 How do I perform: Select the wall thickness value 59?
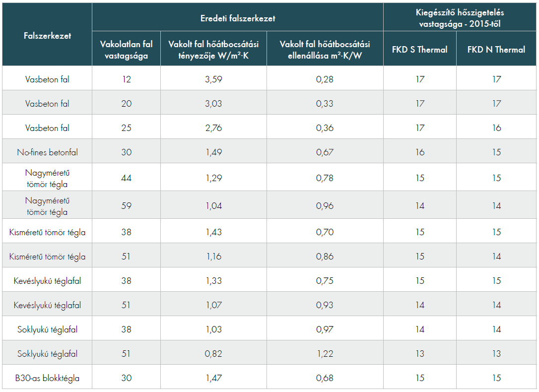(126, 206)
